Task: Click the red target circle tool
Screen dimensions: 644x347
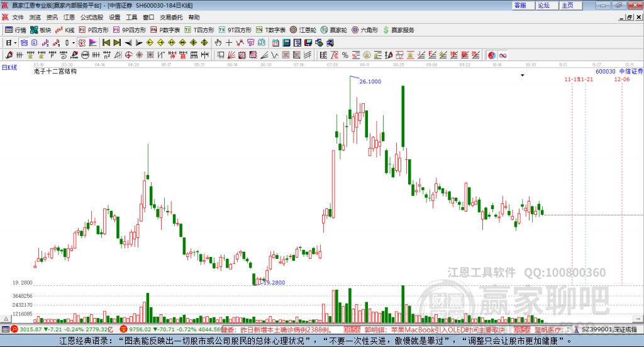Action: (128, 55)
